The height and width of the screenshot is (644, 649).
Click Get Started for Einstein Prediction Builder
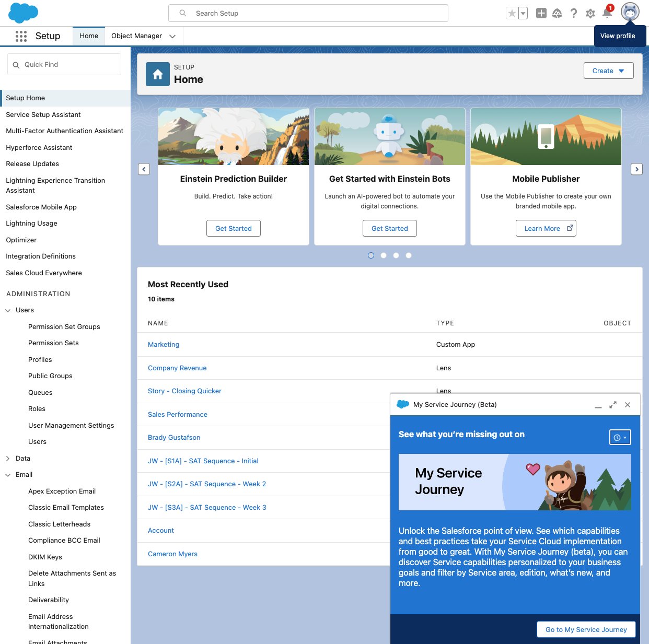tap(234, 228)
